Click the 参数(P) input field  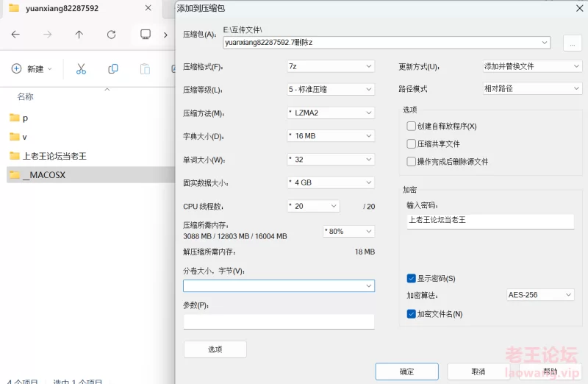pyautogui.click(x=279, y=321)
